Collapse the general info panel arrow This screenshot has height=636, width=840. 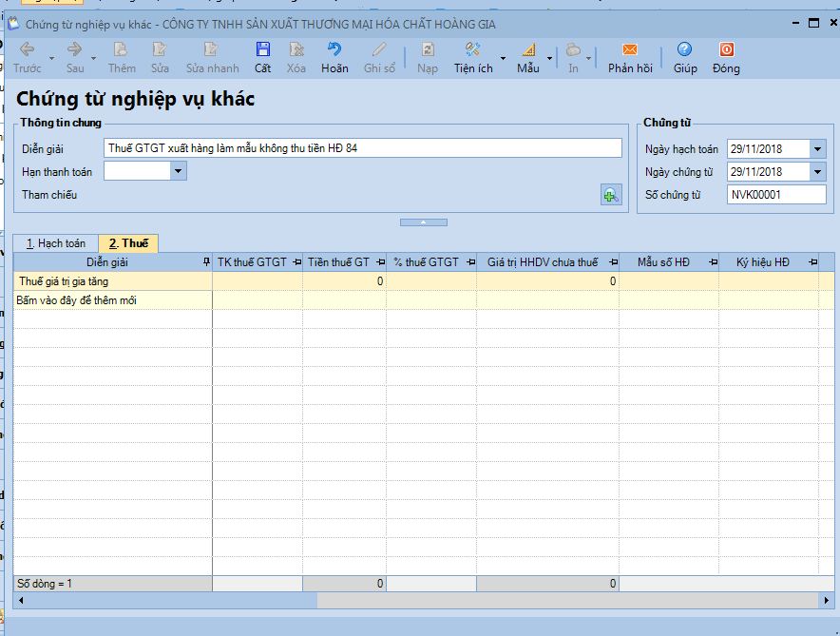click(423, 222)
